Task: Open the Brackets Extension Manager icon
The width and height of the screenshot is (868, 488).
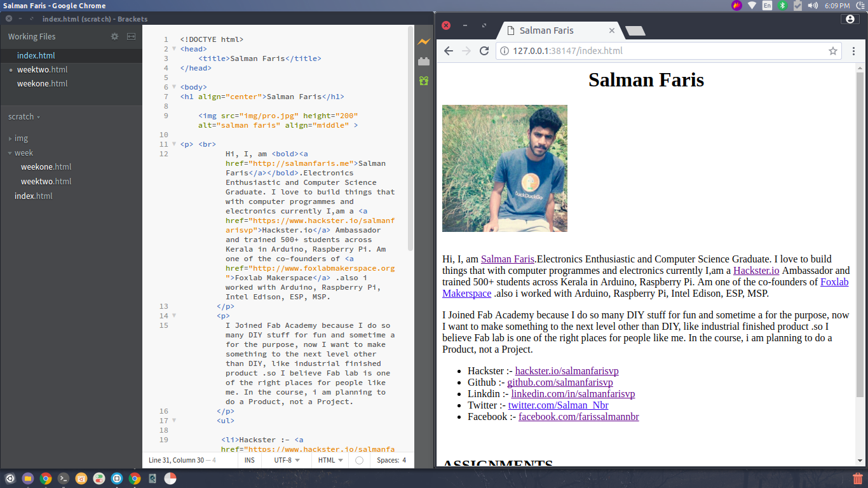Action: [x=424, y=62]
